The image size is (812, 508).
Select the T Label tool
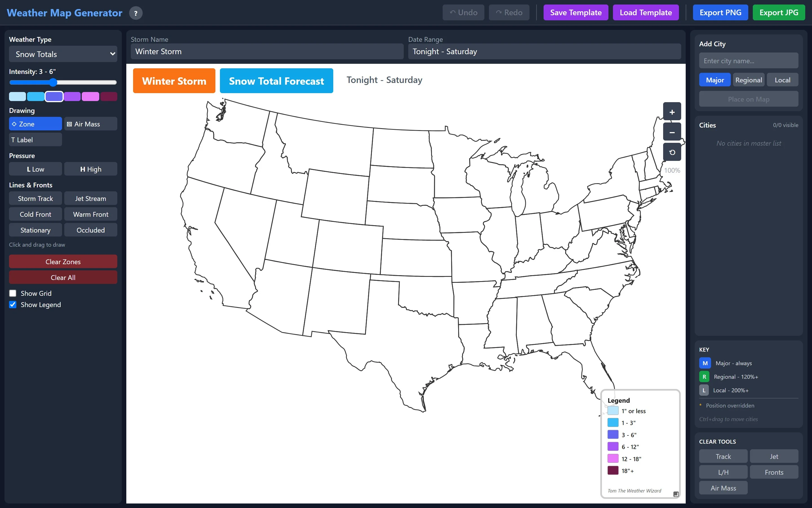tap(35, 140)
